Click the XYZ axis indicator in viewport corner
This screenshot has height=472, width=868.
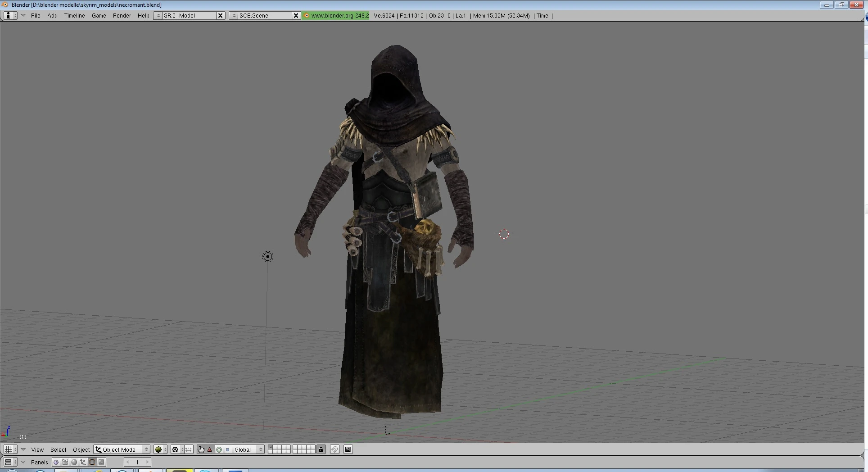click(x=6, y=432)
